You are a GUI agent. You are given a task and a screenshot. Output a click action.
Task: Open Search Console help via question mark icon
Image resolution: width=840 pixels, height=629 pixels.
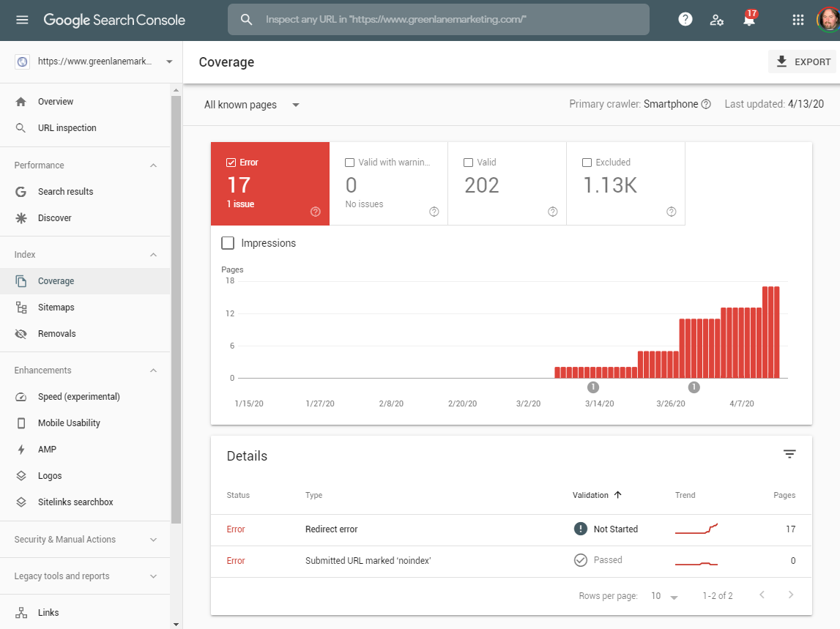pyautogui.click(x=685, y=19)
